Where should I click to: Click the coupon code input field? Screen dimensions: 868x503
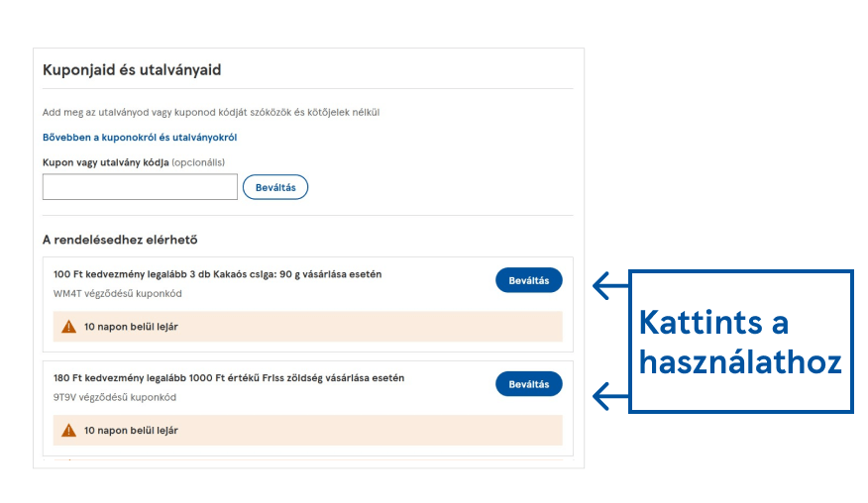pos(140,187)
